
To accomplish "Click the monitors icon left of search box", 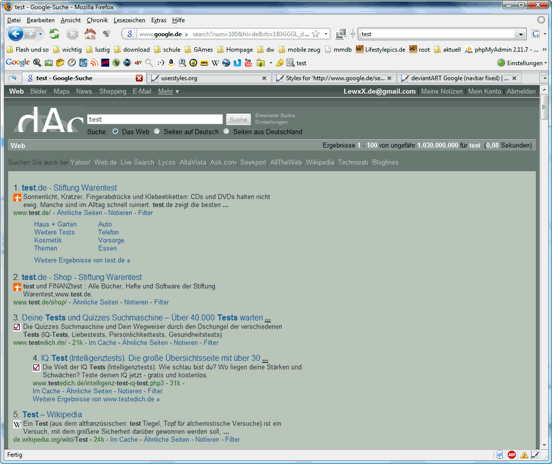I will pos(341,34).
